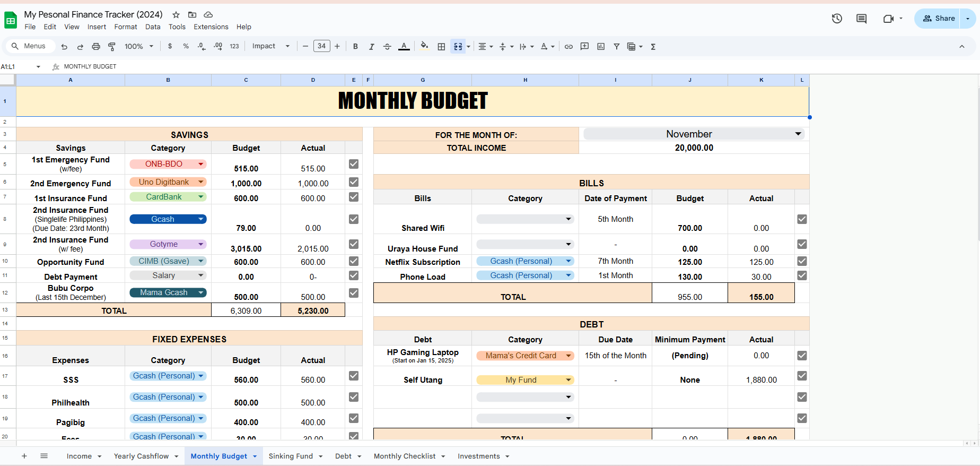Open the Extensions menu
This screenshot has height=466, width=980.
211,27
